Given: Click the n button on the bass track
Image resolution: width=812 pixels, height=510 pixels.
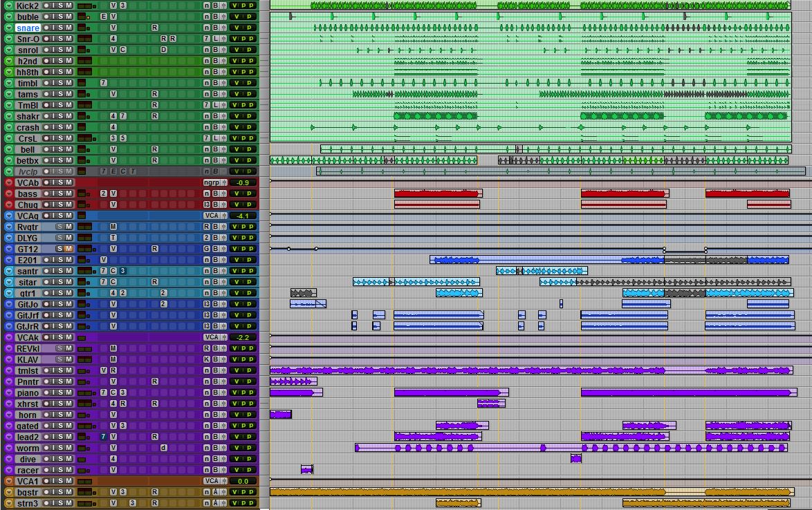Looking at the screenshot, I should [x=207, y=193].
